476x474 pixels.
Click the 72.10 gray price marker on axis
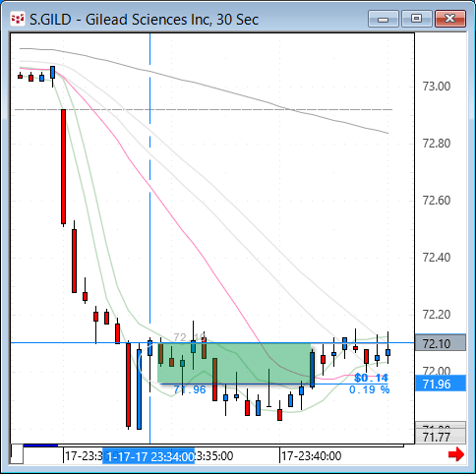(x=441, y=343)
